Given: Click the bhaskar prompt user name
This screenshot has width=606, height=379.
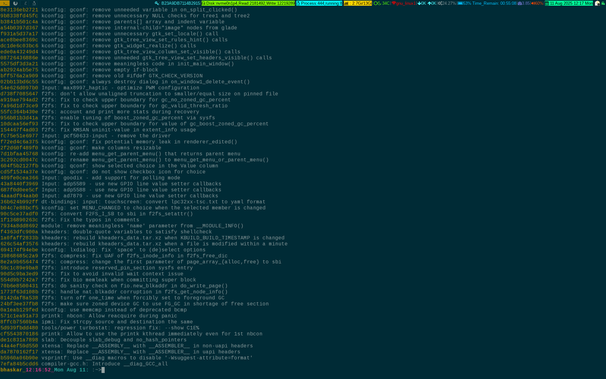Looking at the screenshot, I should (11, 370).
